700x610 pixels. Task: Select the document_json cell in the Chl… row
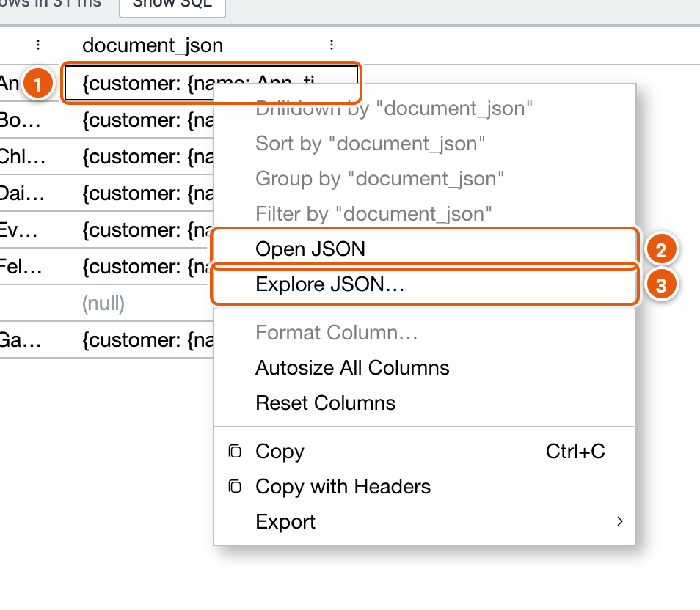click(x=139, y=157)
